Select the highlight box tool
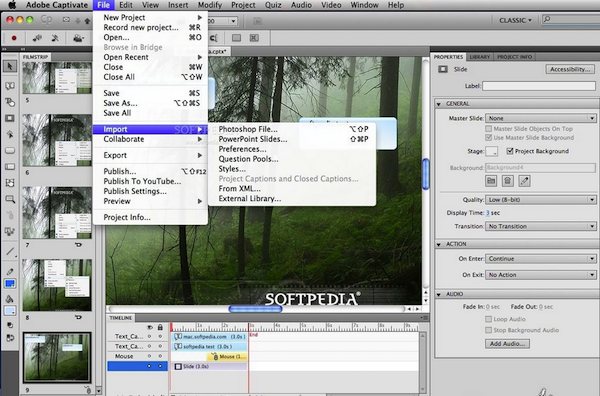Viewport: 600px width, 396px height. coord(10,118)
